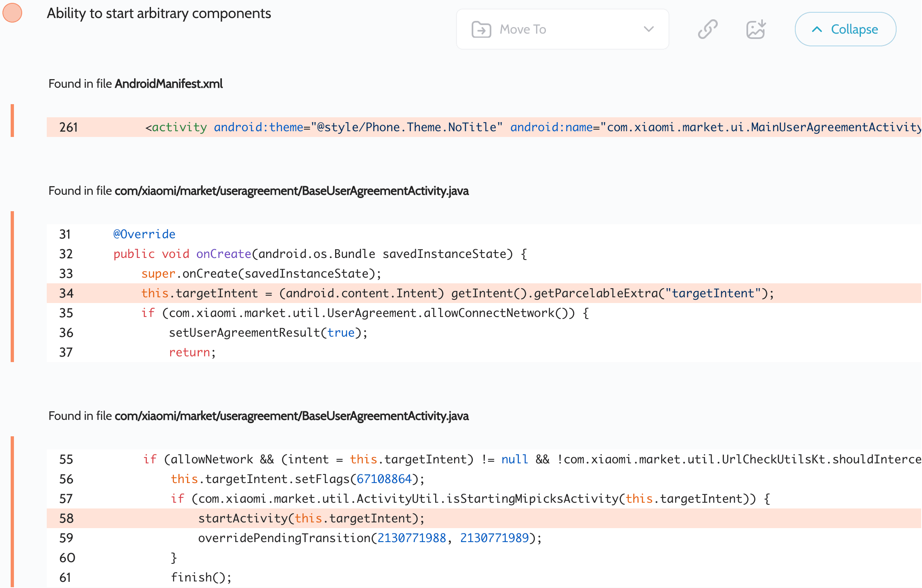922x588 pixels.
Task: Click line number 32 onCreate declaration
Action: tap(66, 254)
